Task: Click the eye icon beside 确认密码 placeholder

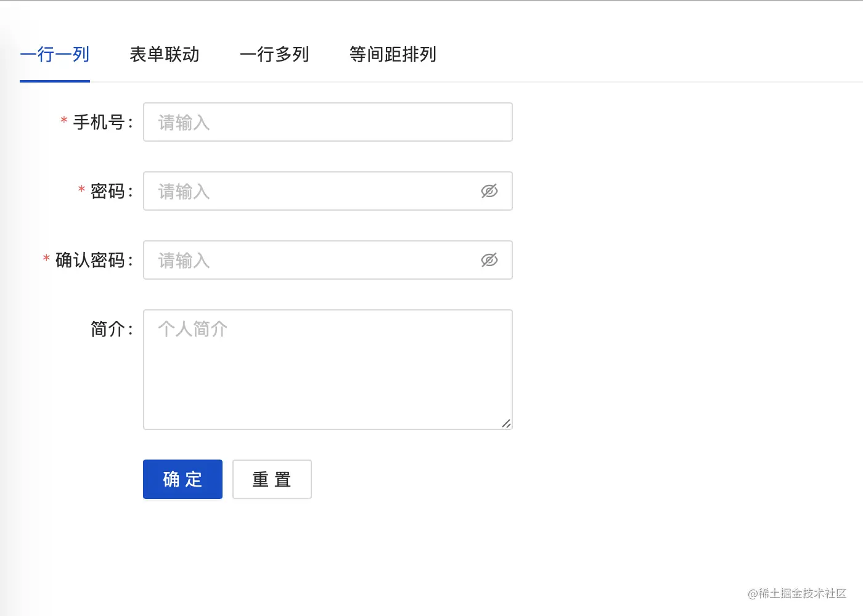Action: click(x=489, y=260)
